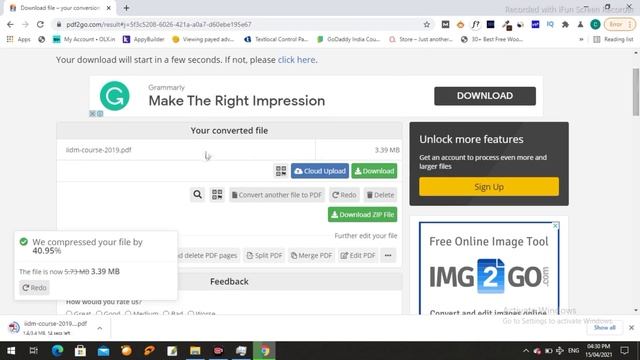
Task: Click the 'click here' download link
Action: coord(297,60)
